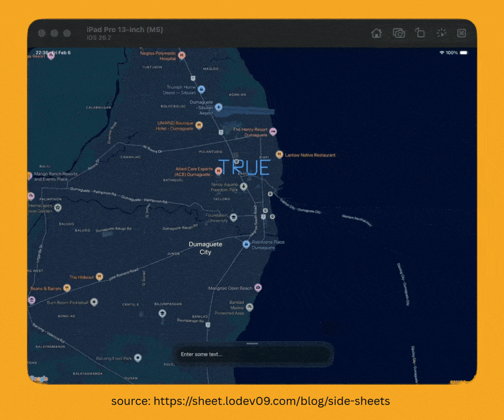Click the Dumaguete City map label
This screenshot has width=504, height=420.
click(x=205, y=248)
